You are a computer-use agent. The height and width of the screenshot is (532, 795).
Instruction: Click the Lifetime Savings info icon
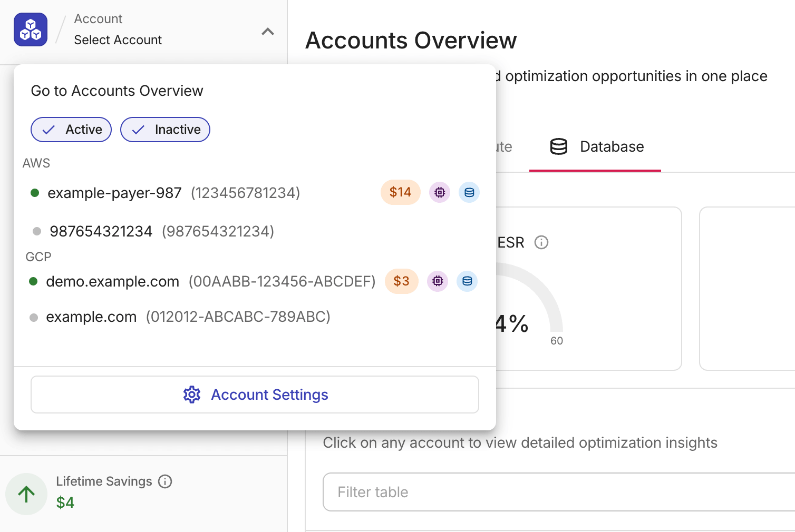click(165, 481)
